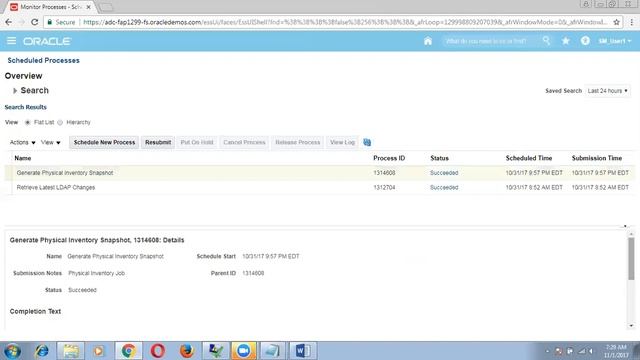Click the Resubmit button
640x360 pixels.
coord(158,142)
